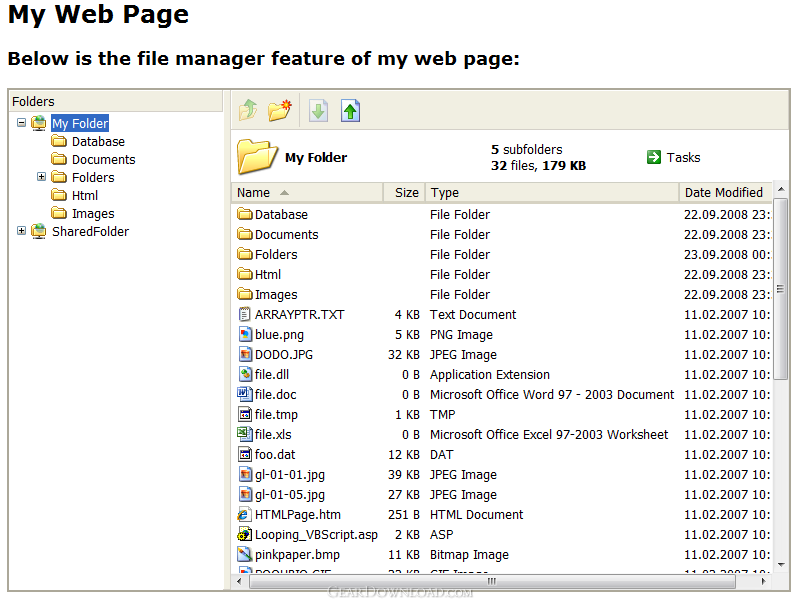Viewport: 800px width, 600px height.
Task: Select the blue.png file icon
Action: tap(245, 335)
